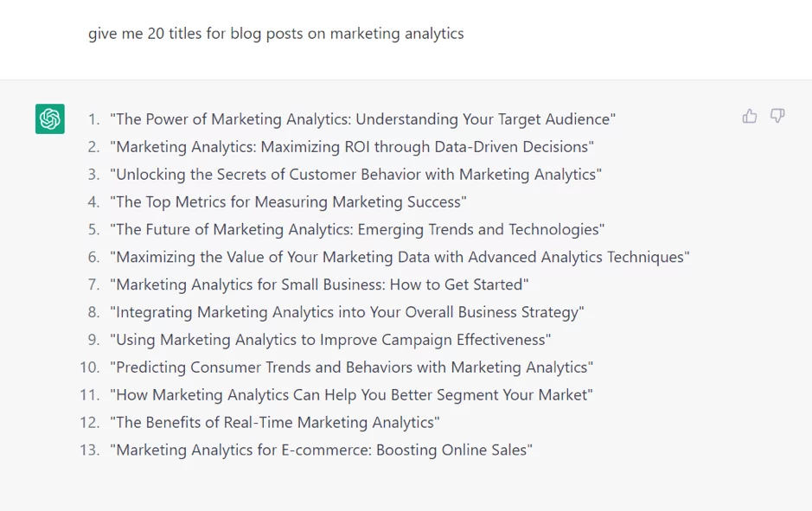The height and width of the screenshot is (511, 812).
Task: Click title 6 on Advanced Analytics Techniques
Action: pyautogui.click(x=400, y=257)
